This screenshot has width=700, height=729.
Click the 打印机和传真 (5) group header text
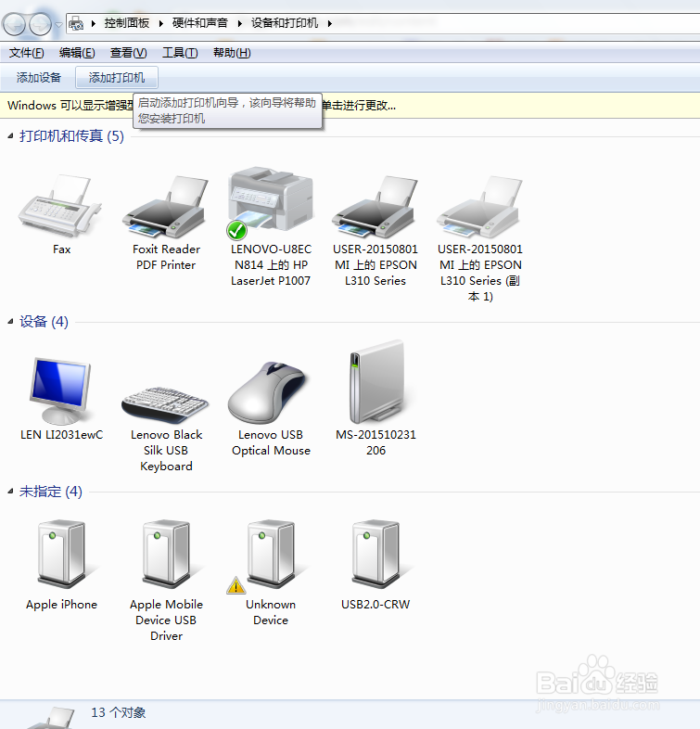71,136
